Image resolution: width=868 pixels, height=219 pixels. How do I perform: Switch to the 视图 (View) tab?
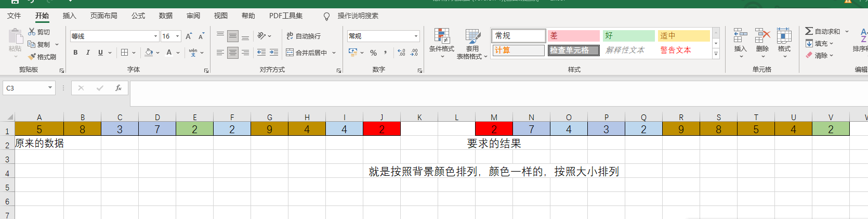tap(221, 16)
